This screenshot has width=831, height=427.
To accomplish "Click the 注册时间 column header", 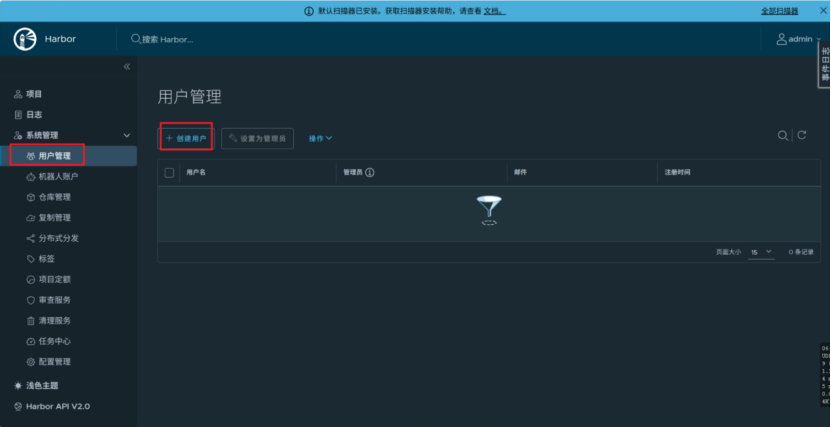I will pyautogui.click(x=677, y=173).
